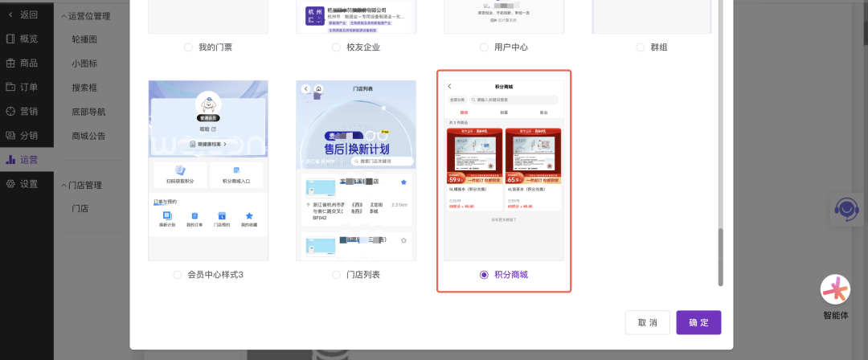Open the 营销 sidebar section
The image size is (868, 360).
[23, 112]
